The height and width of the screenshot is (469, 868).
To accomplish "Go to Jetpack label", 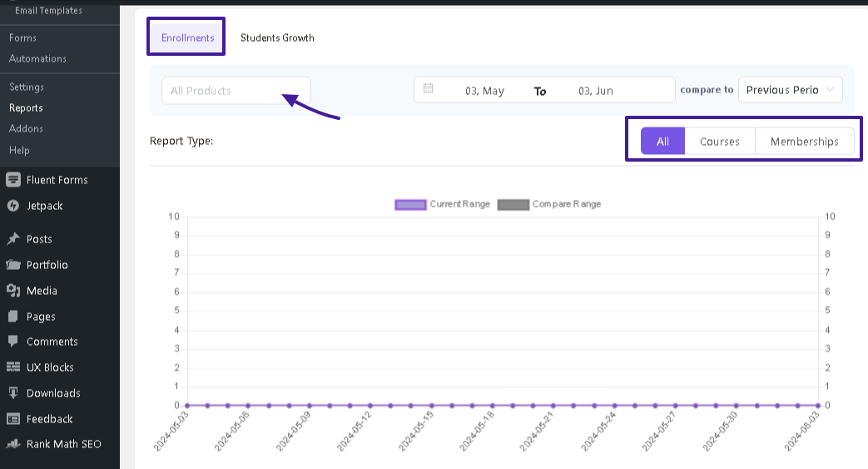I will tap(44, 206).
